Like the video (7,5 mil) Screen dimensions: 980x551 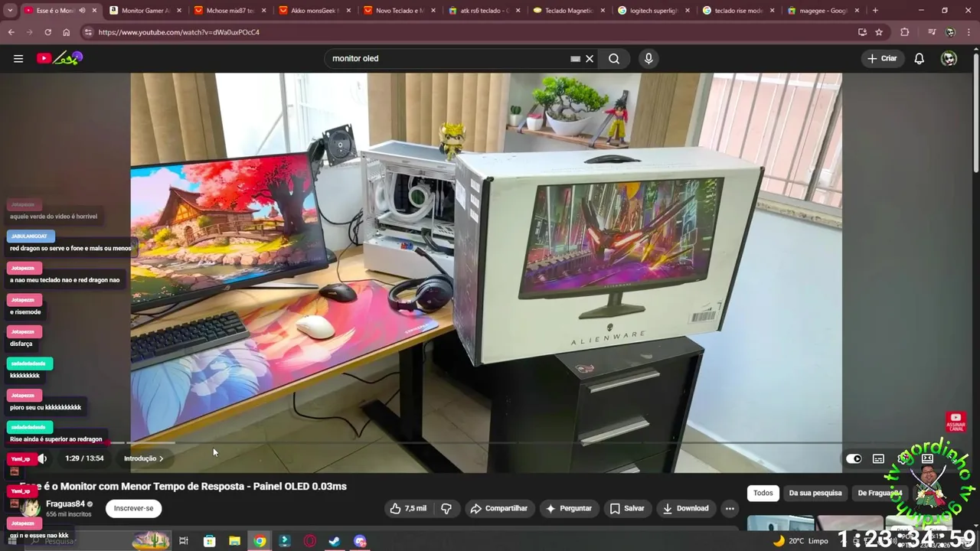[408, 508]
